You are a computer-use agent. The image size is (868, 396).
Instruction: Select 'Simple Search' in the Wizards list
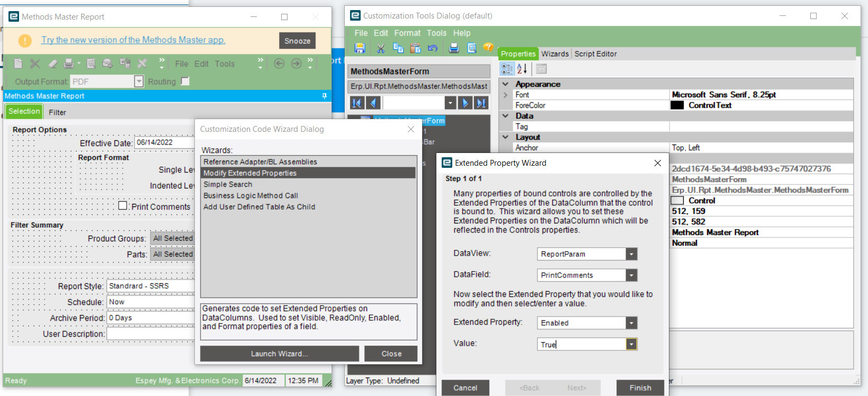(x=308, y=184)
